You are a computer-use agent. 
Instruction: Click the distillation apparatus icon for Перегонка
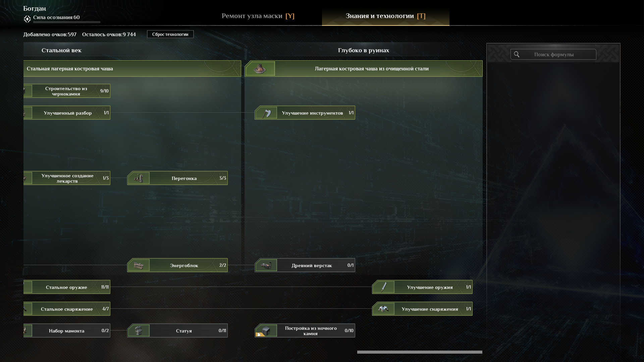click(139, 178)
